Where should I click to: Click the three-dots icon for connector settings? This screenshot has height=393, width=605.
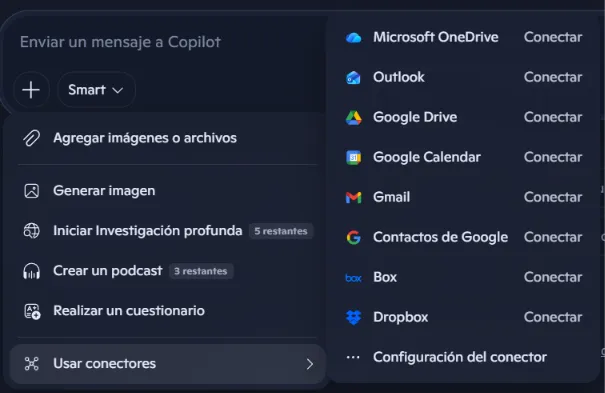(x=353, y=358)
